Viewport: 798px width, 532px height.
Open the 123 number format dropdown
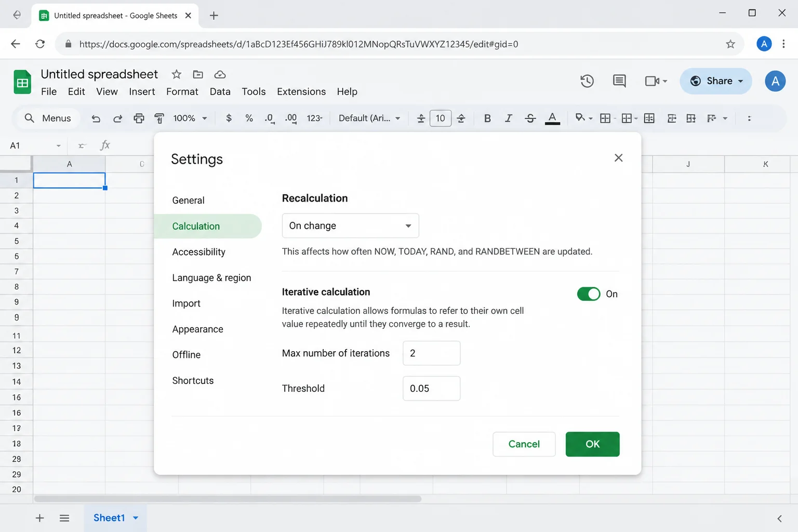point(314,118)
